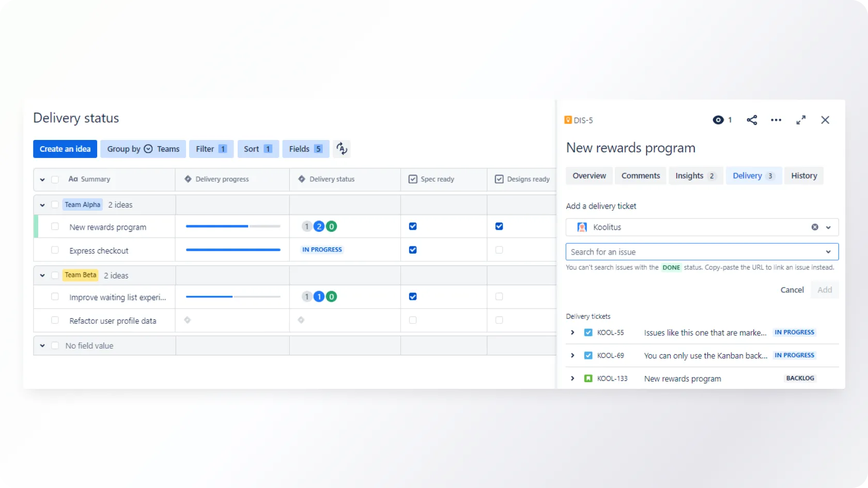Click the KOOL-133 story type icon
This screenshot has height=488, width=868.
point(588,379)
